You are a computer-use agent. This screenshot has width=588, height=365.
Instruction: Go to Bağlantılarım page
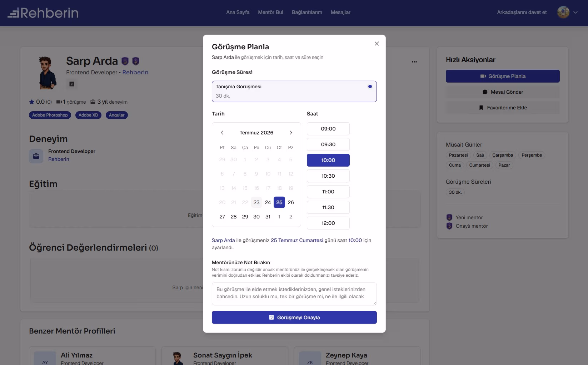(307, 12)
